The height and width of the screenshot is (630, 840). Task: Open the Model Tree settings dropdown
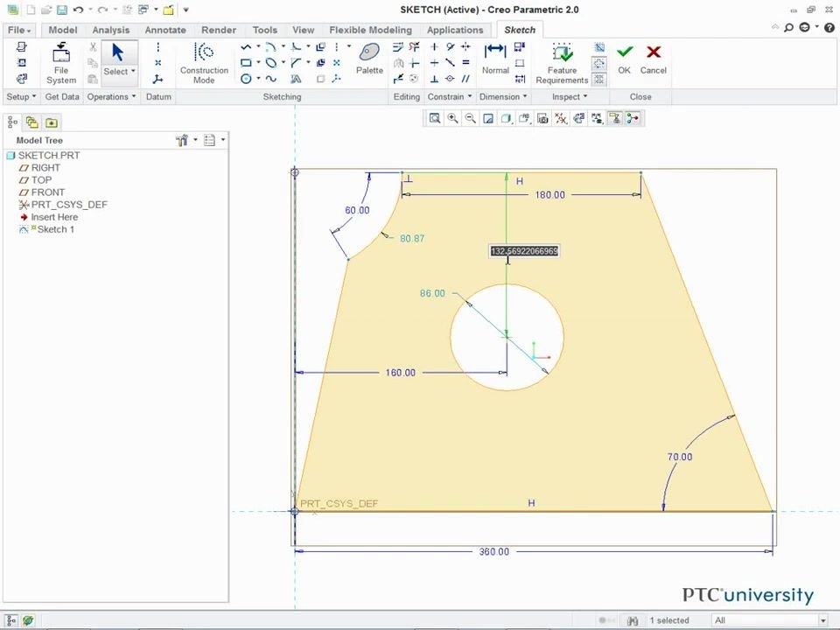coord(185,140)
